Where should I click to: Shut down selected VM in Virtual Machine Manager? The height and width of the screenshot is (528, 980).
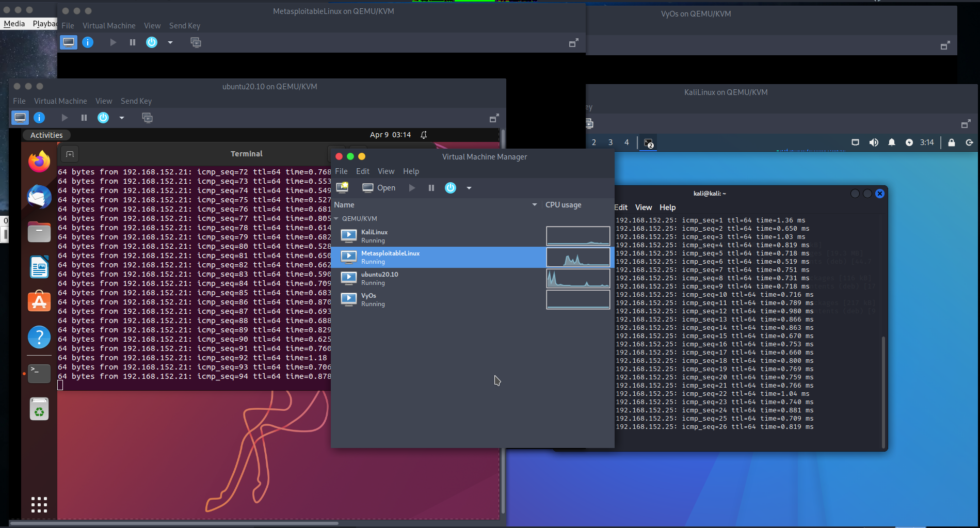(451, 188)
